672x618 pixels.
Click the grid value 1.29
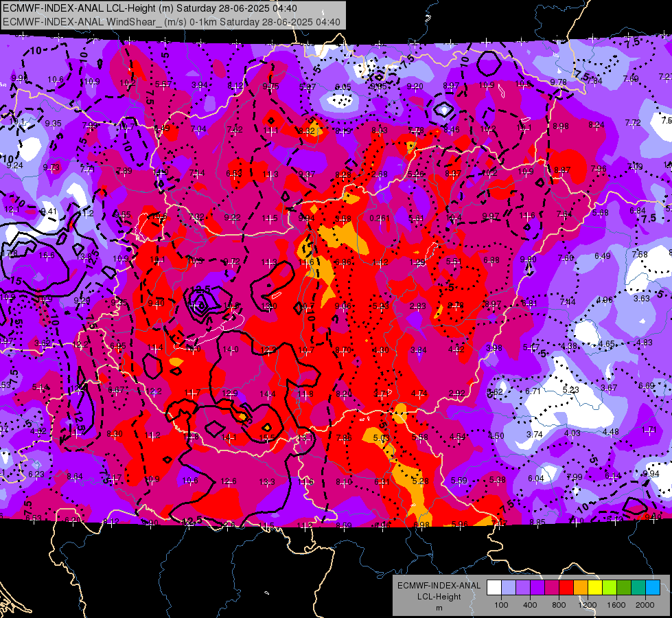pyautogui.click(x=417, y=262)
